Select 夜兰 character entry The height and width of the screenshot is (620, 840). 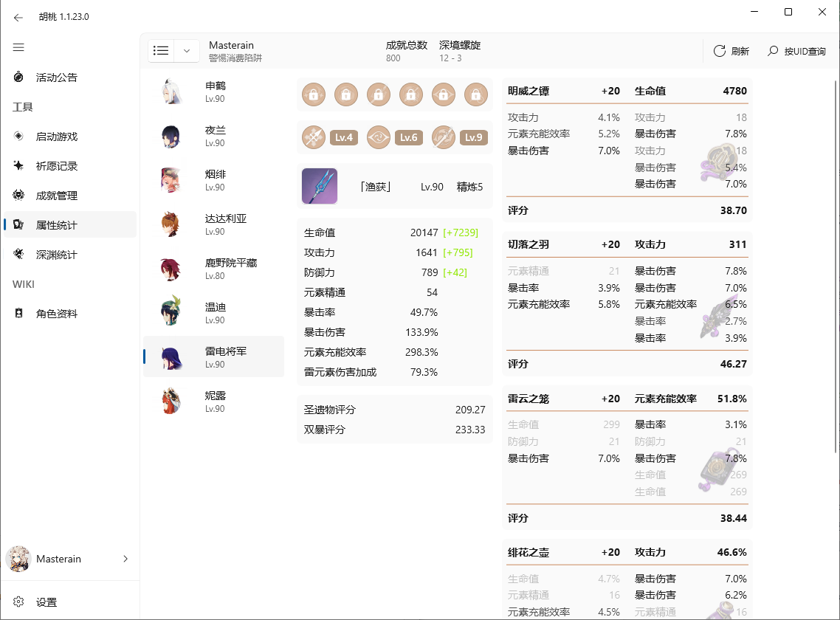point(214,136)
